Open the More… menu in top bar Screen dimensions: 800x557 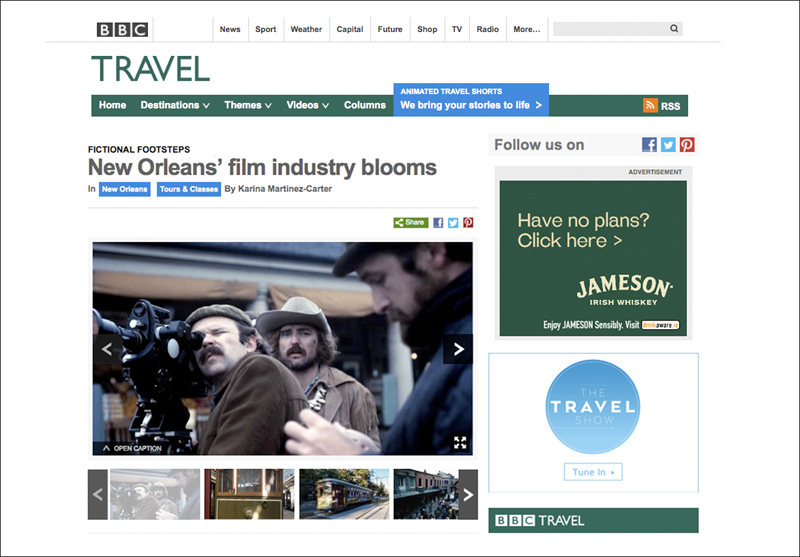(526, 29)
